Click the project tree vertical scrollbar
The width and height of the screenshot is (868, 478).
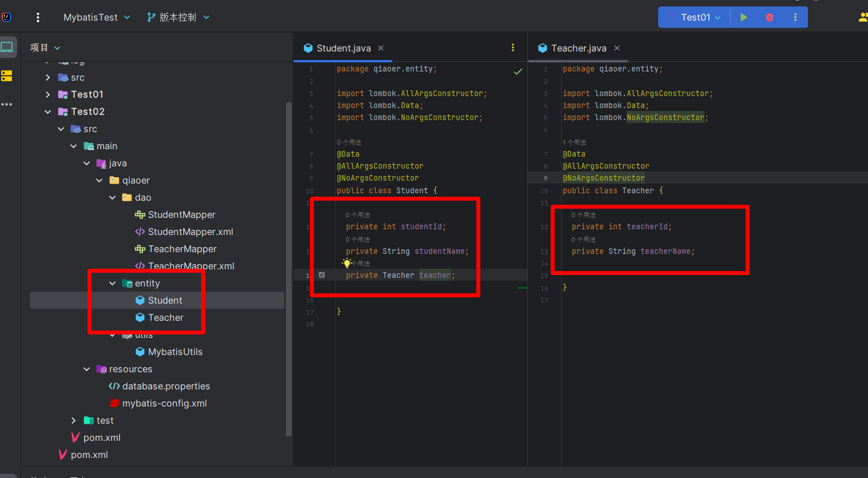(289, 269)
